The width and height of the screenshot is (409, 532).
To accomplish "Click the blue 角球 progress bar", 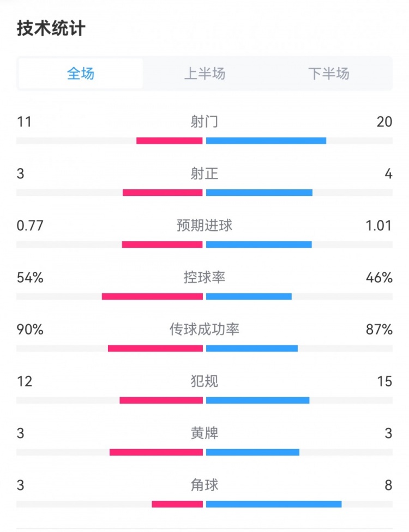I will click(x=274, y=504).
